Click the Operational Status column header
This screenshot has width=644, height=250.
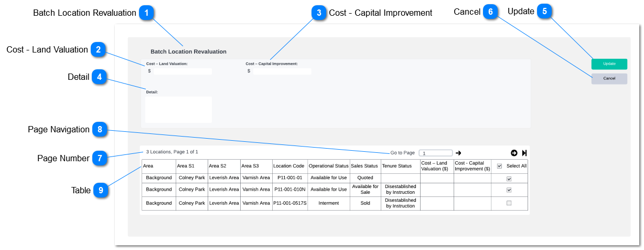tap(329, 166)
